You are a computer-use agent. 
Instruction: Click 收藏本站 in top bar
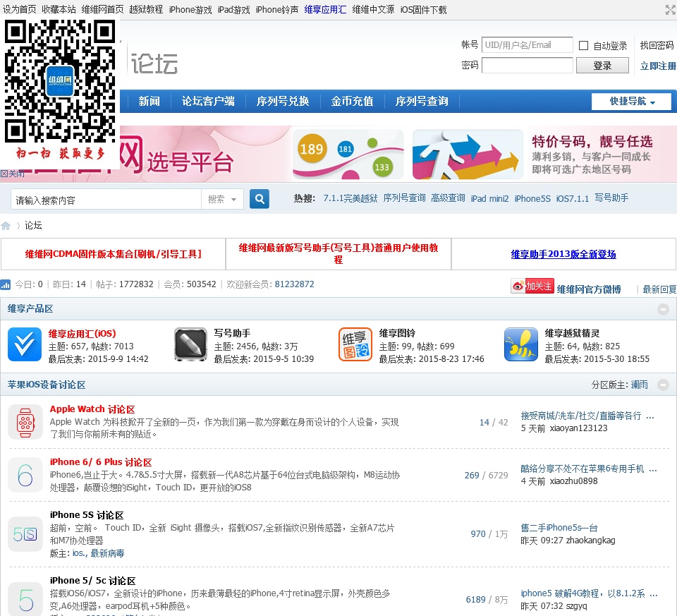(59, 9)
